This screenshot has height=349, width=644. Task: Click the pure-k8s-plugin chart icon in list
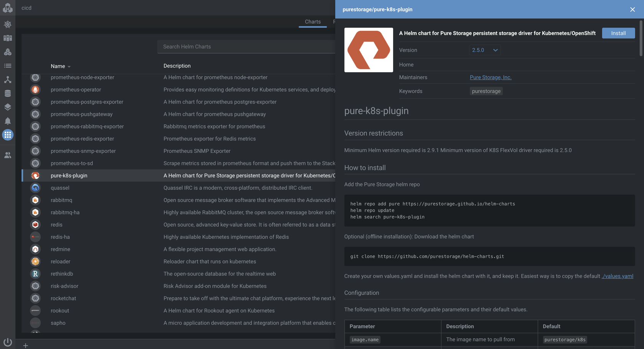[35, 175]
